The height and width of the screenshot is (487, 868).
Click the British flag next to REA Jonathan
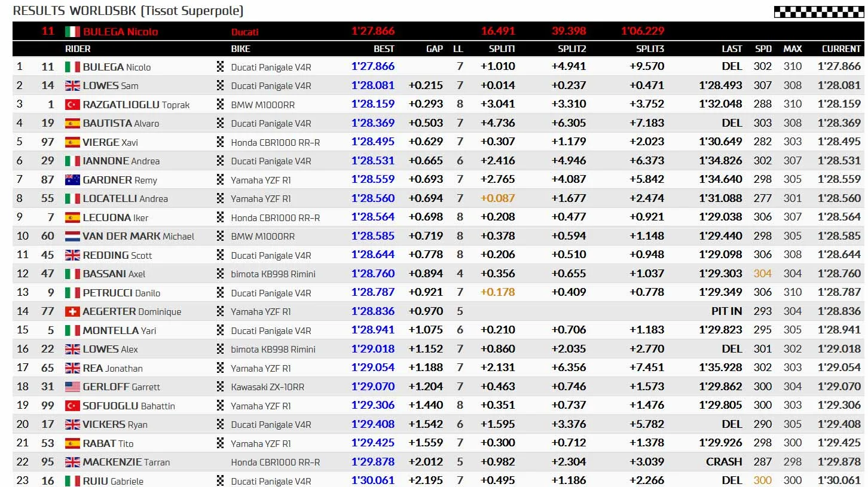pyautogui.click(x=72, y=368)
